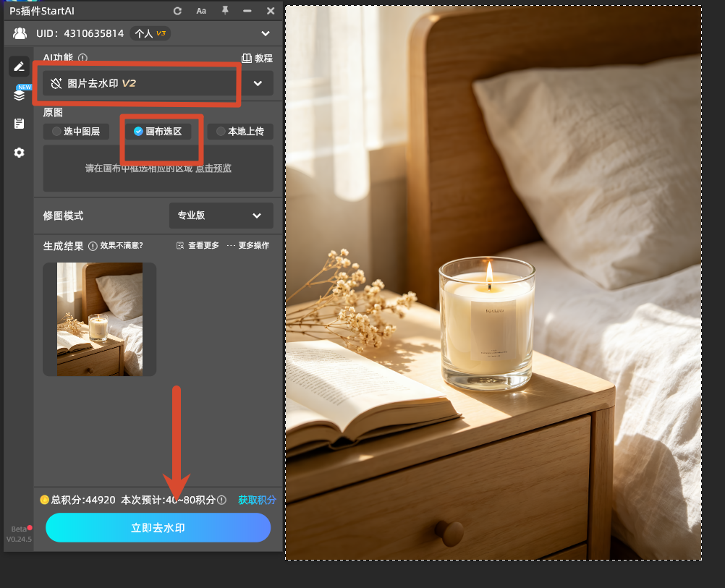Open the layers sidebar icon marked NEW
Image resolution: width=725 pixels, height=588 pixels.
coord(20,94)
